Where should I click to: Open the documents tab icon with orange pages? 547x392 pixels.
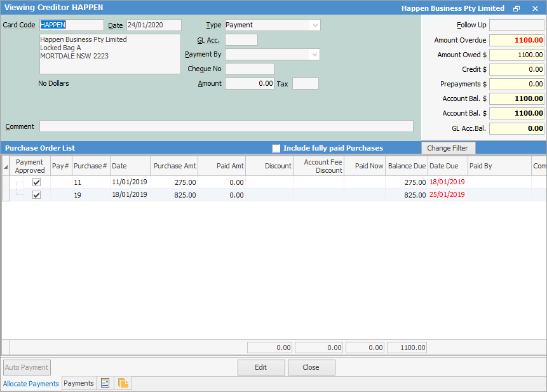pyautogui.click(x=123, y=383)
